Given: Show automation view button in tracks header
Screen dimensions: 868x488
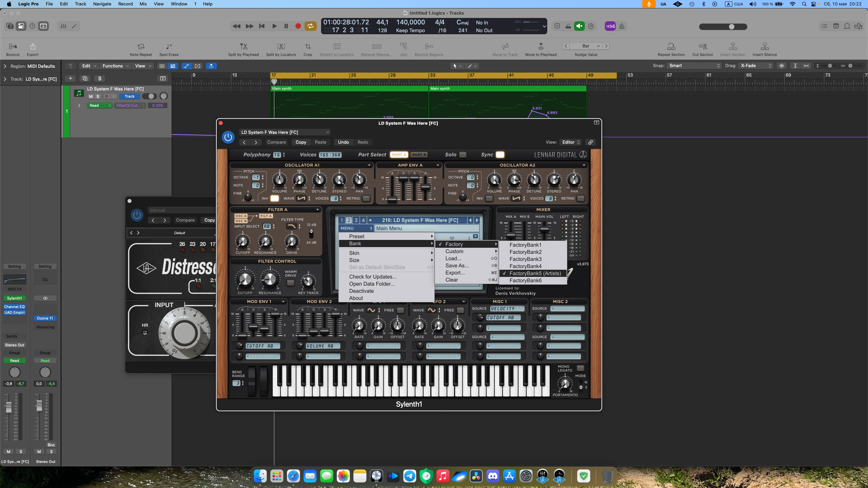Looking at the screenshot, I should click(186, 66).
